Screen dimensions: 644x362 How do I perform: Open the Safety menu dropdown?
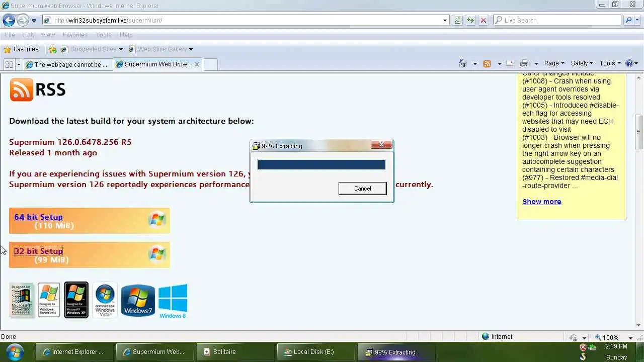click(x=582, y=63)
